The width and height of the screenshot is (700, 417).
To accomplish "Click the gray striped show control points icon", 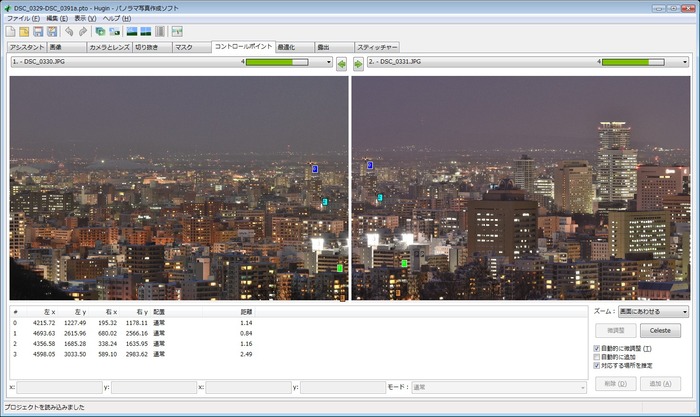I will tap(160, 31).
